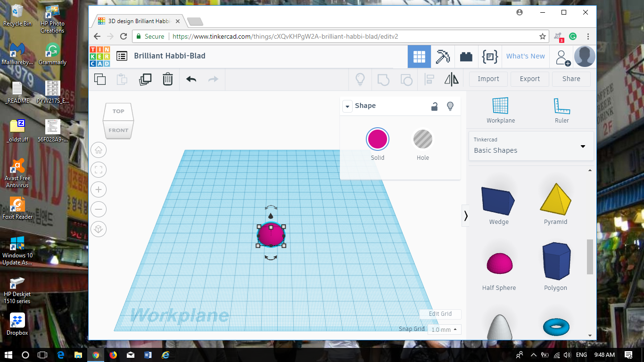The image size is (644, 362).
Task: Click the Share button
Action: click(571, 79)
